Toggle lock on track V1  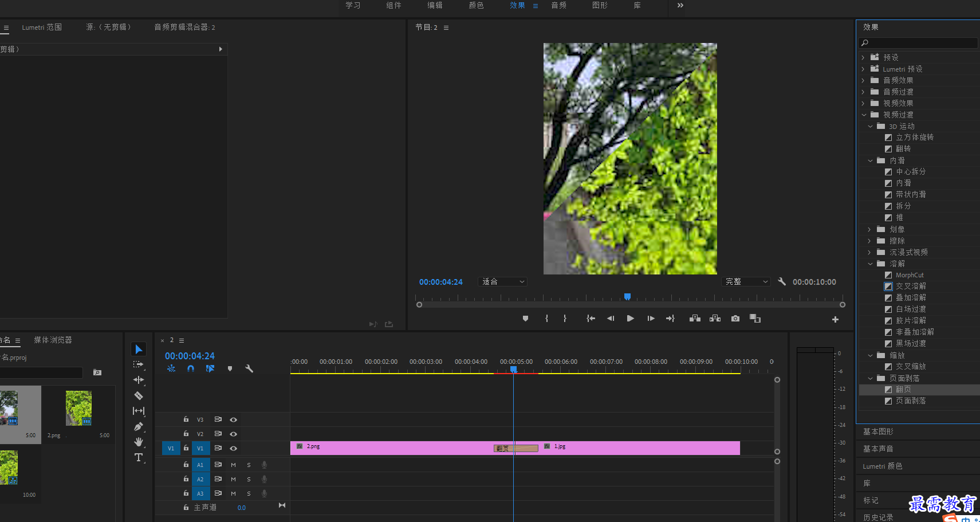pos(186,448)
